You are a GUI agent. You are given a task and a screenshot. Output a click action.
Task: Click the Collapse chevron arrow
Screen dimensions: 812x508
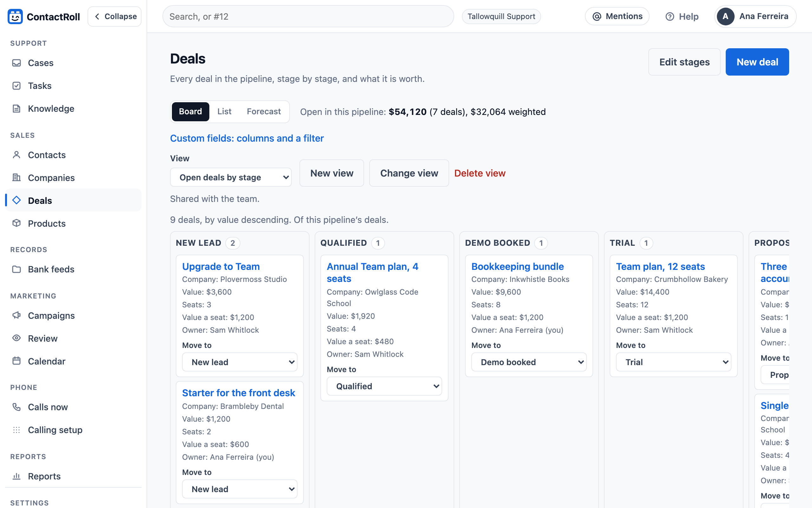[97, 17]
